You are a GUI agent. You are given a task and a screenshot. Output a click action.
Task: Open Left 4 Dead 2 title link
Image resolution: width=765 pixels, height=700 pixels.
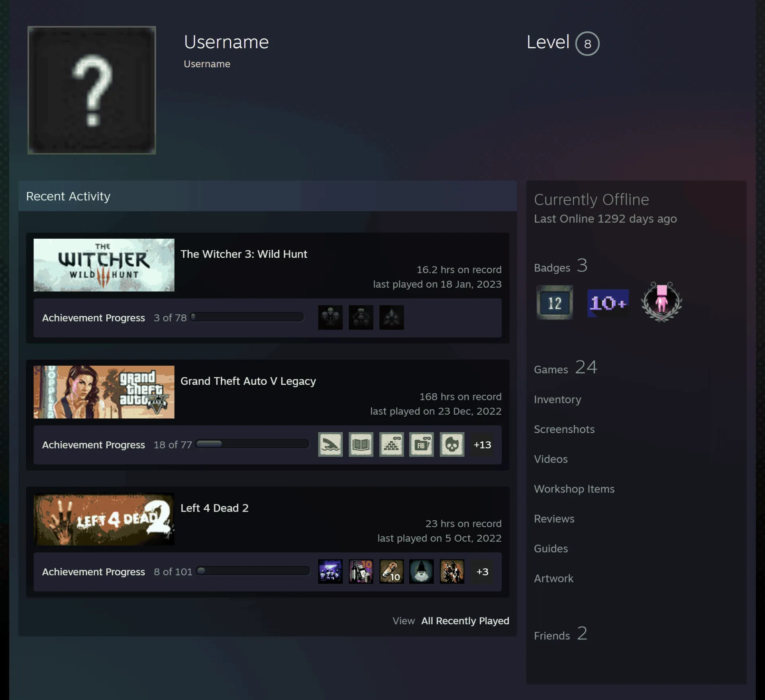pyautogui.click(x=214, y=508)
